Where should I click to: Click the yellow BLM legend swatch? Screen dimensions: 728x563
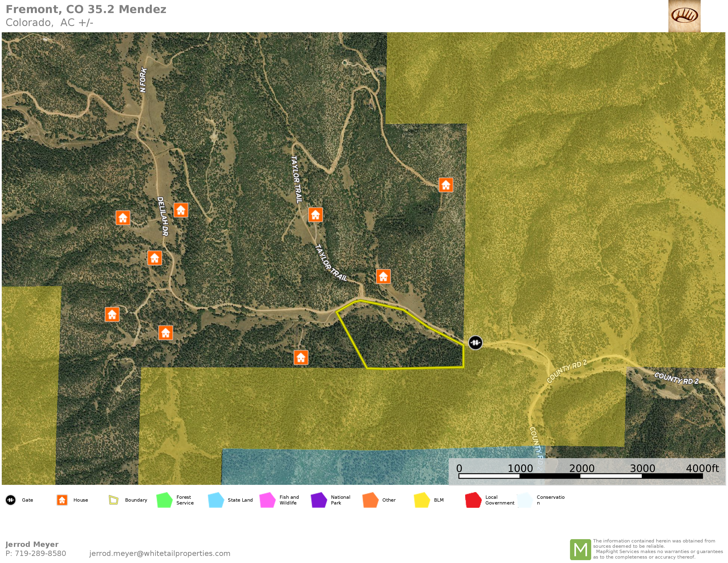422,500
